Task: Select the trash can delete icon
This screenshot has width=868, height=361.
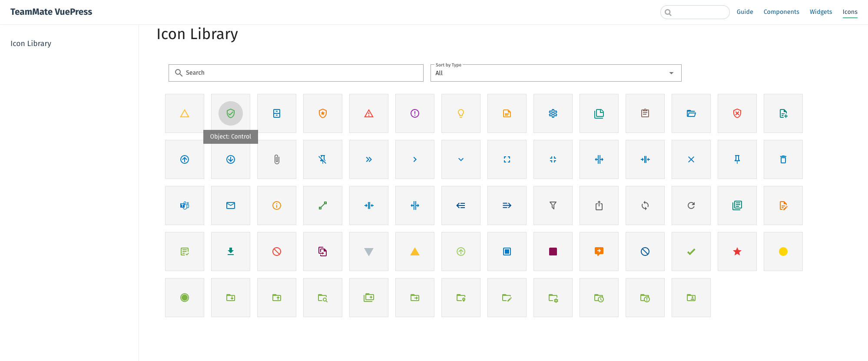Action: pos(783,159)
